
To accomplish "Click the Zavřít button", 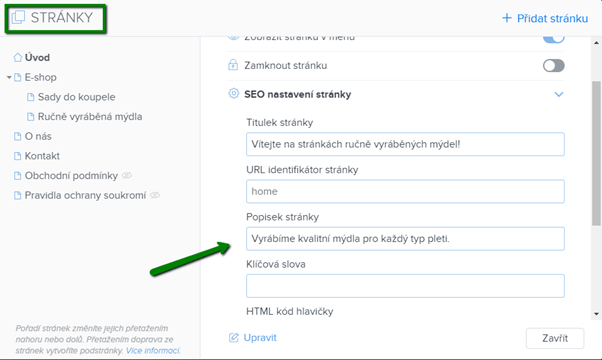I will (555, 338).
